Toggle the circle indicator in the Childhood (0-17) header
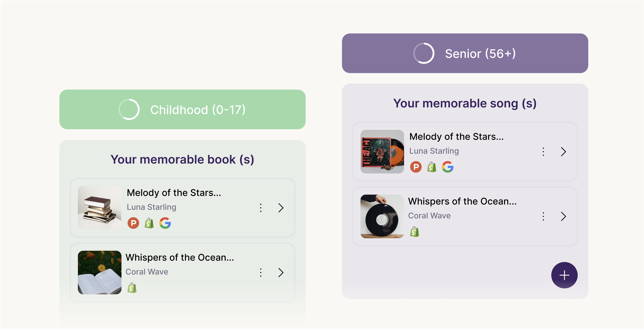644x330 pixels. (129, 110)
